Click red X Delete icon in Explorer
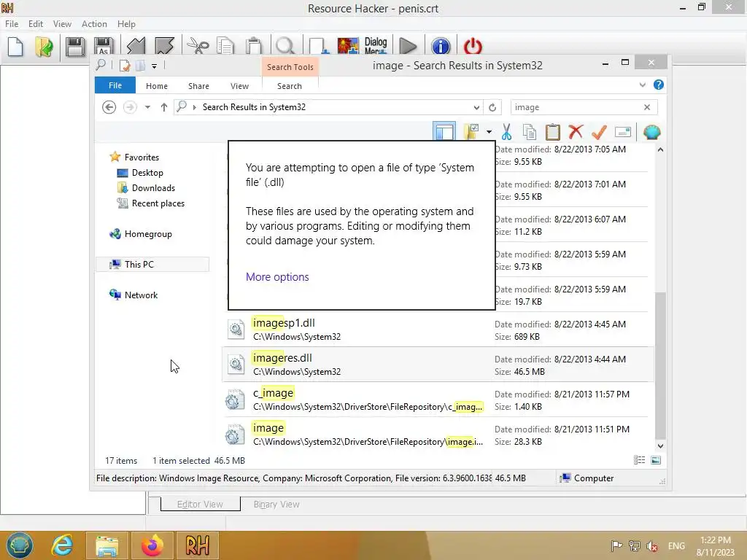The height and width of the screenshot is (560, 747). [x=576, y=132]
